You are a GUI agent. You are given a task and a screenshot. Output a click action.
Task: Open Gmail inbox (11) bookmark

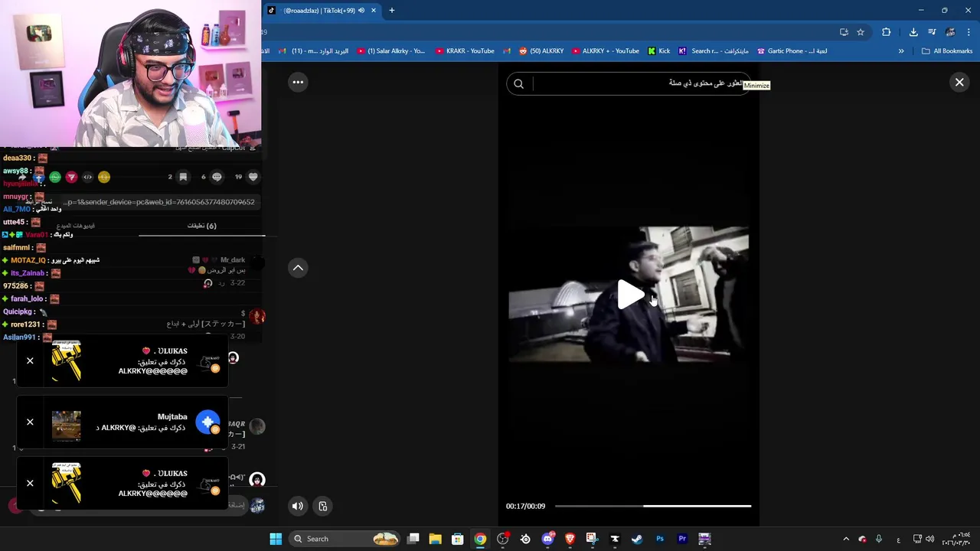[313, 51]
